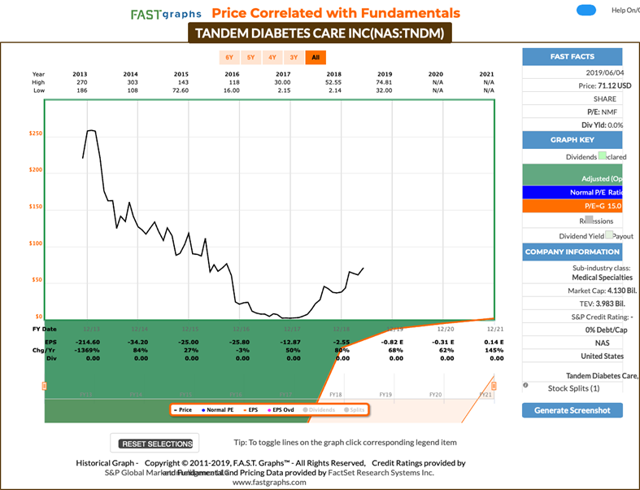Click the info icon beside Stock Splits
This screenshot has height=490, width=640.
coord(525,385)
